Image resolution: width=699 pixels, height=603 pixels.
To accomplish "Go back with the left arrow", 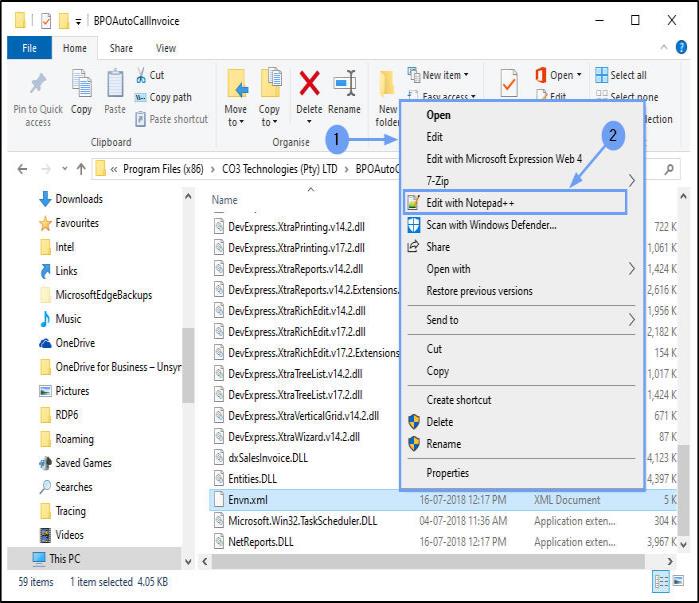I will pos(22,169).
